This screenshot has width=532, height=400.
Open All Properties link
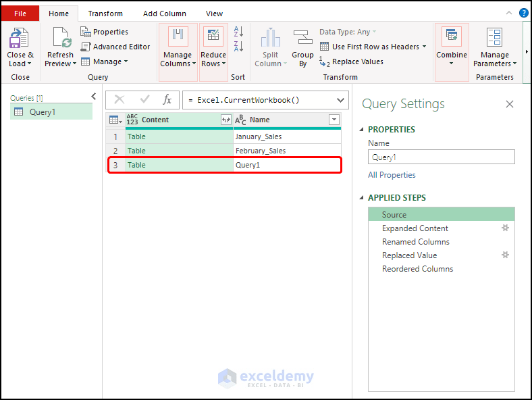[392, 175]
